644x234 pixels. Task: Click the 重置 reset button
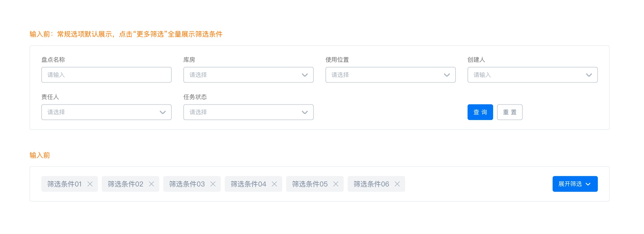(x=509, y=112)
